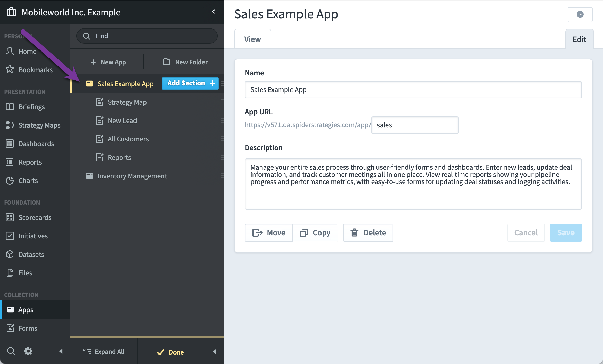The height and width of the screenshot is (364, 603).
Task: Open the New Lead section
Action: pyautogui.click(x=122, y=120)
